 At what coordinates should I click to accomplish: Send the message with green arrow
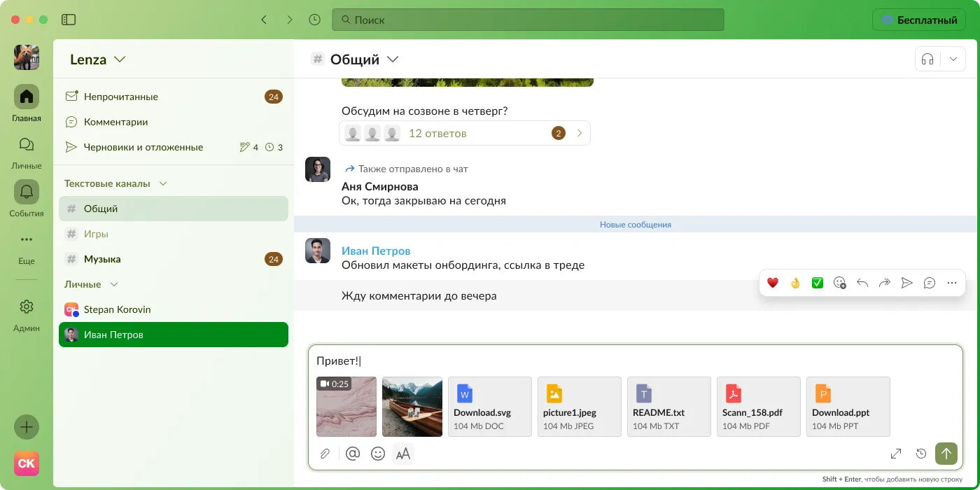(x=946, y=454)
